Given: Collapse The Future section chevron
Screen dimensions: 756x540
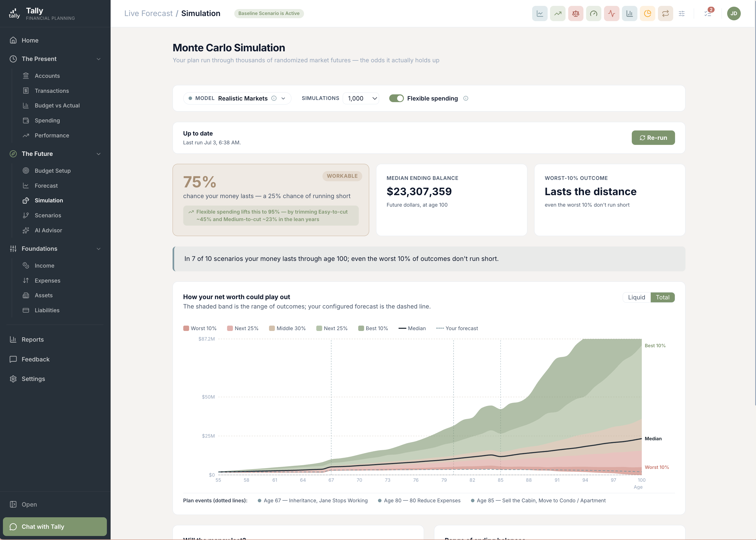Looking at the screenshot, I should tap(98, 154).
